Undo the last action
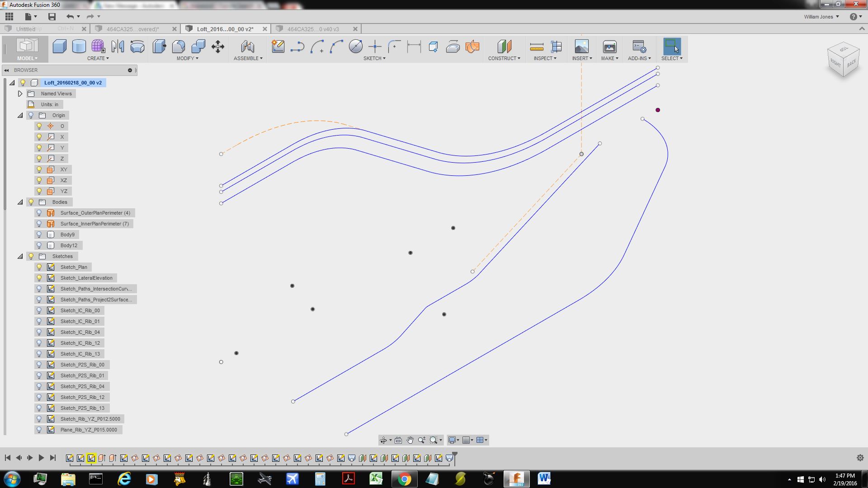Image resolution: width=868 pixels, height=488 pixels. (x=70, y=17)
